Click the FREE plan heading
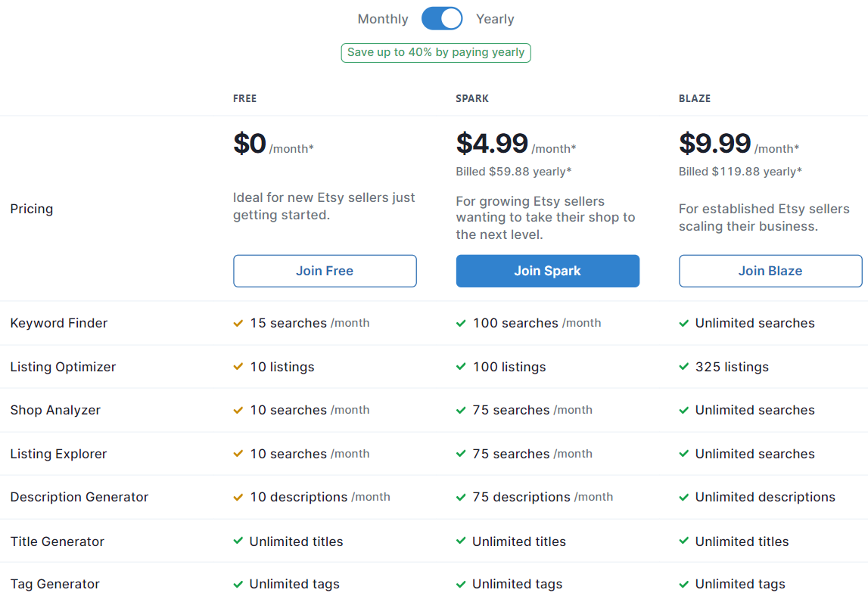 point(244,98)
